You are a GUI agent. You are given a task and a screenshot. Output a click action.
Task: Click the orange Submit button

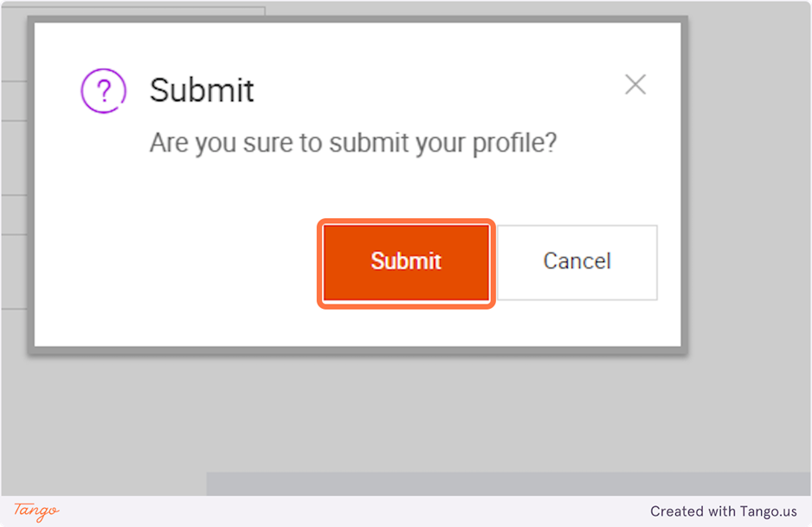(406, 263)
